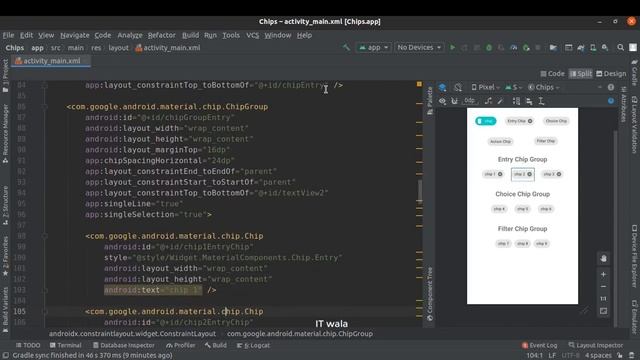Open the Palette side panel

429,101
